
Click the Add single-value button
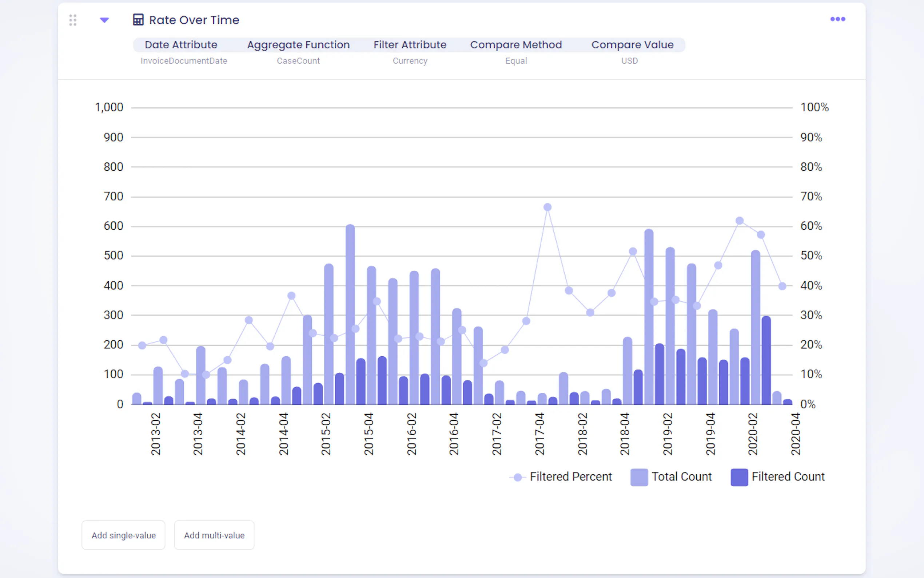click(x=123, y=535)
